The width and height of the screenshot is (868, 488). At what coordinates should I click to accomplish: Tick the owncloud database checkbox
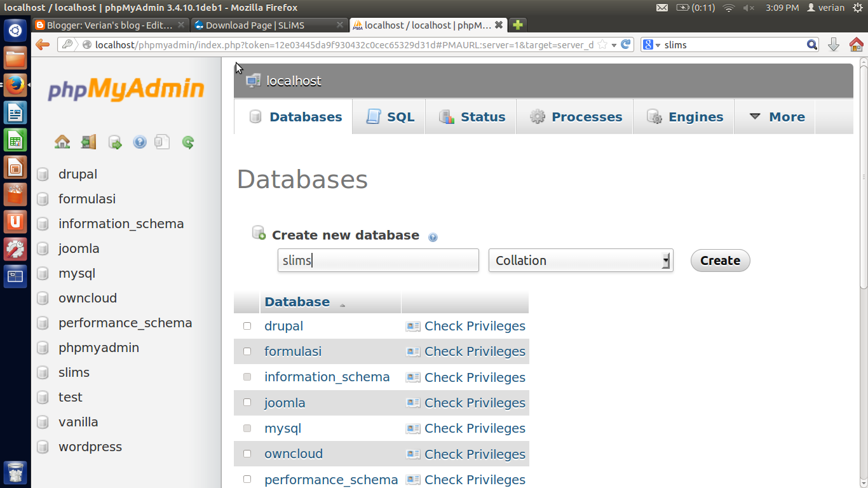tap(247, 454)
